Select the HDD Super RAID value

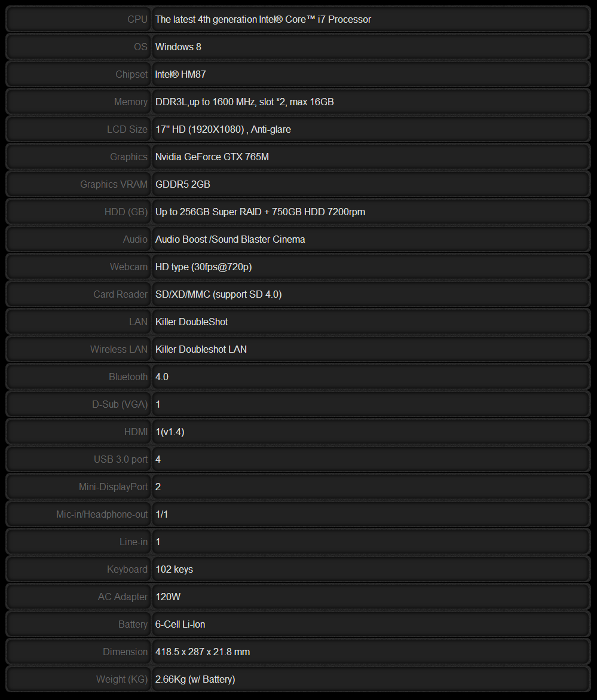[260, 212]
